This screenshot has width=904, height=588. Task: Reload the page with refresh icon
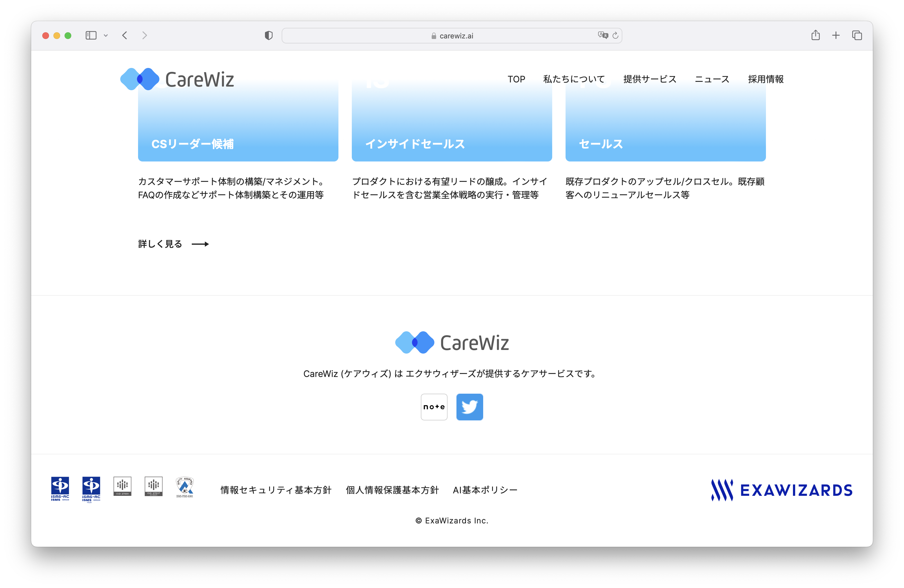pos(615,35)
